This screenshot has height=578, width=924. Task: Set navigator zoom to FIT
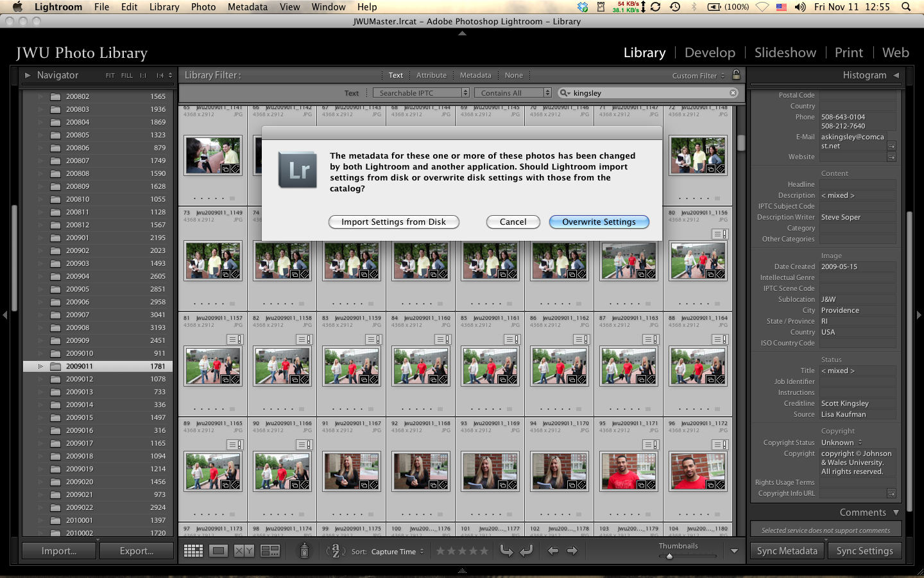(x=110, y=75)
